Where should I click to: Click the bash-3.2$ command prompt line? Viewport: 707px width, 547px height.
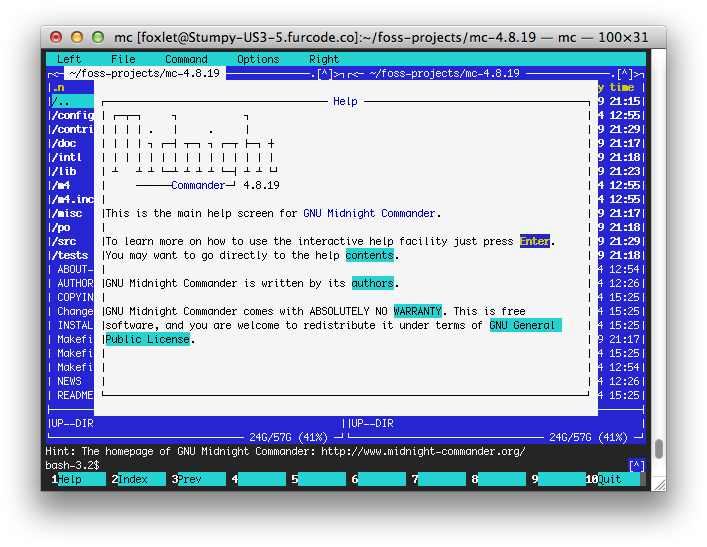(72, 465)
